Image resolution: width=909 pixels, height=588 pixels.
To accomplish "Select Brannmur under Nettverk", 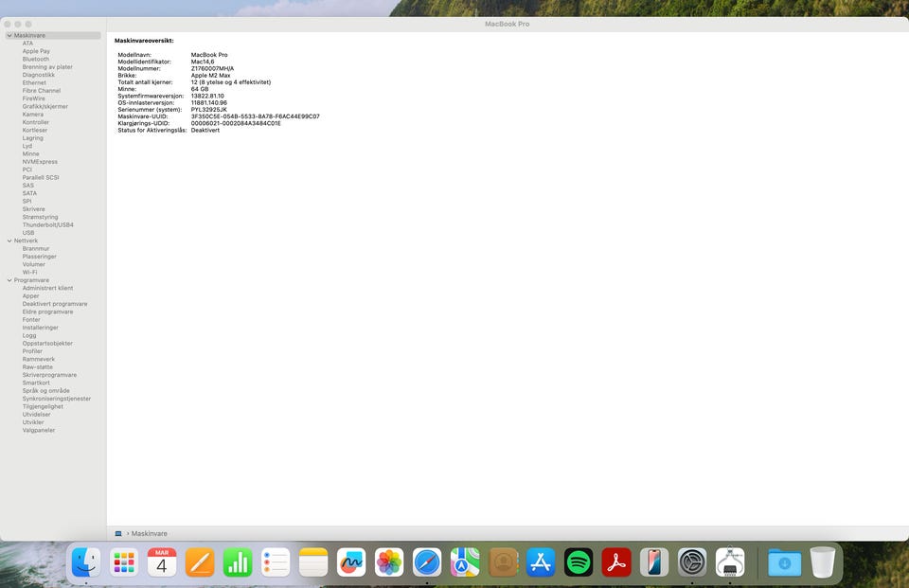I will (x=36, y=249).
